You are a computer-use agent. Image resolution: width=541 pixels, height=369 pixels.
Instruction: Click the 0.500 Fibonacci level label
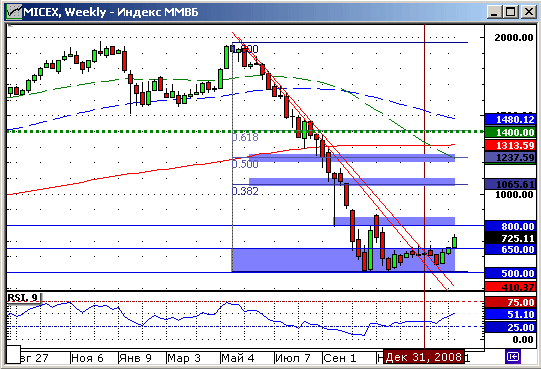tap(245, 164)
